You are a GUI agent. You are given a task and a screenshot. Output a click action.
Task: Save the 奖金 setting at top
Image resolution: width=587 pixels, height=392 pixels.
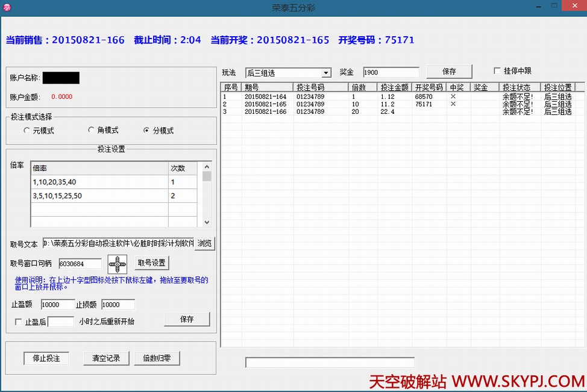click(449, 72)
